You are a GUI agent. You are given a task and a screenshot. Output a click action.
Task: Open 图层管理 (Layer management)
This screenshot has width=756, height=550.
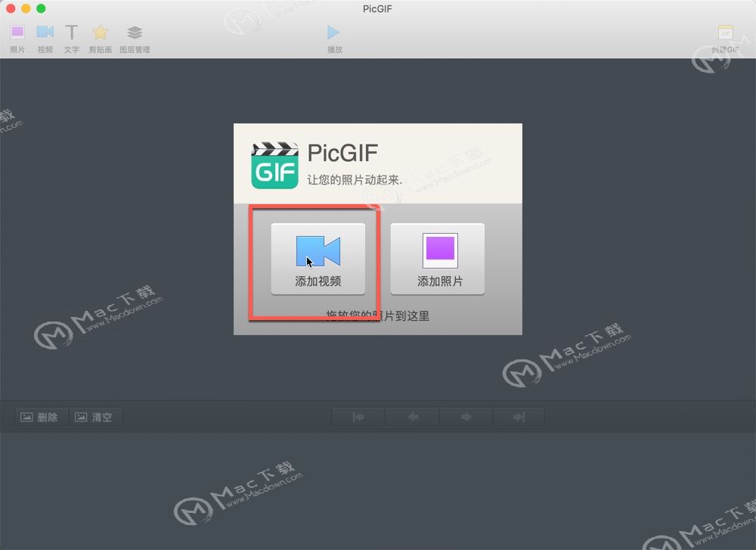[x=135, y=38]
